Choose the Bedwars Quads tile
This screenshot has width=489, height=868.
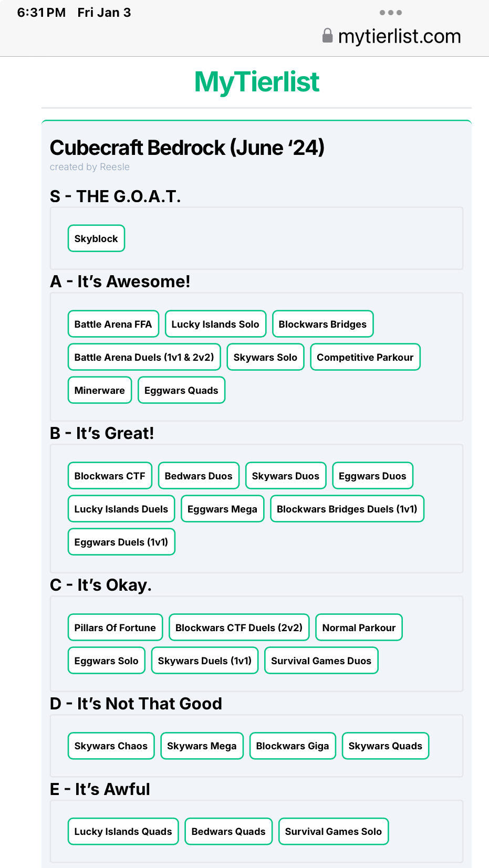tap(228, 832)
